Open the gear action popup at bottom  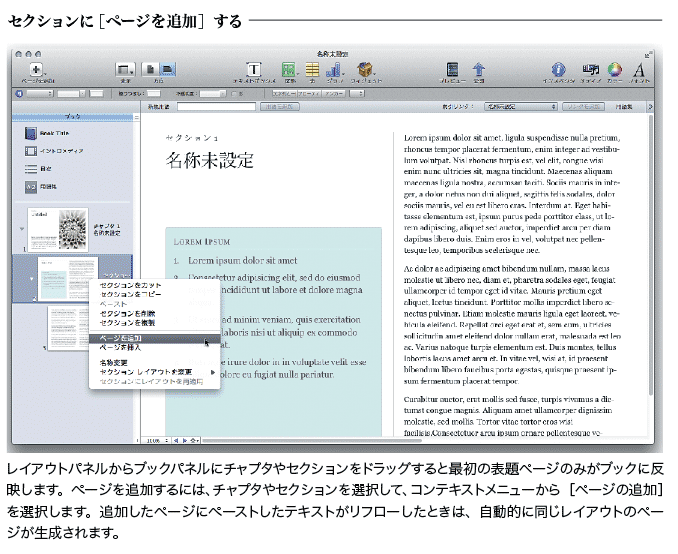195,441
